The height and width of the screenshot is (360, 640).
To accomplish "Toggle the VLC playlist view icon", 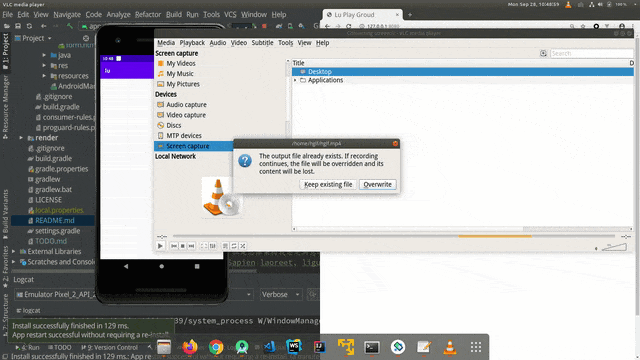I will click(x=225, y=246).
